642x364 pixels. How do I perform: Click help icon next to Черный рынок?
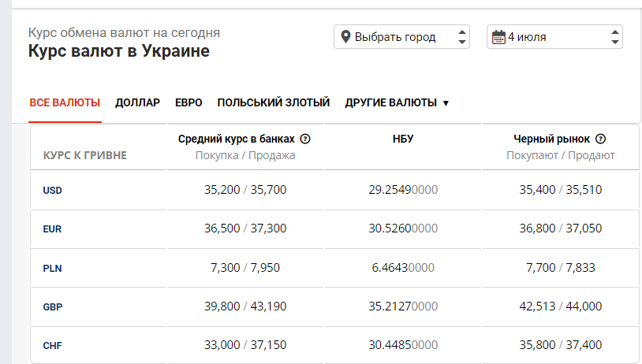coord(600,139)
